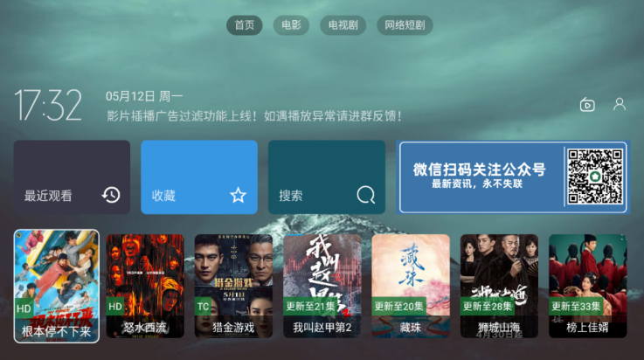Switch to the 电影 tab
Screen dimensions: 644x360
291,25
